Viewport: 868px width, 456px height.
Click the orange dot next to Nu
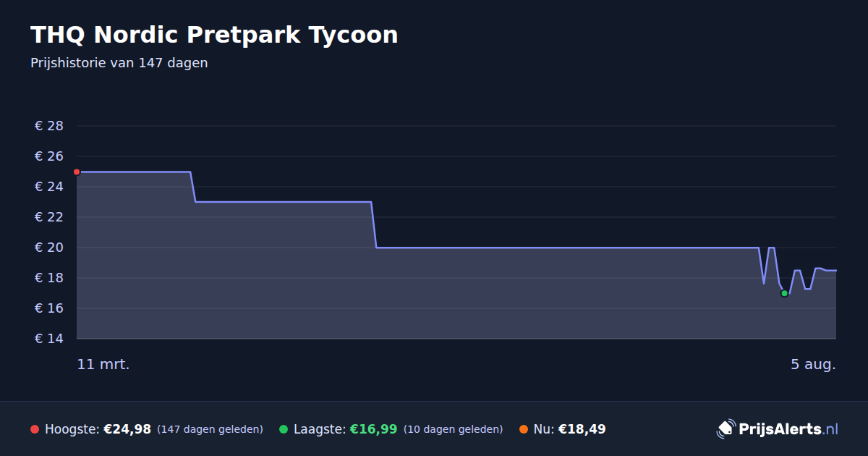pos(524,429)
